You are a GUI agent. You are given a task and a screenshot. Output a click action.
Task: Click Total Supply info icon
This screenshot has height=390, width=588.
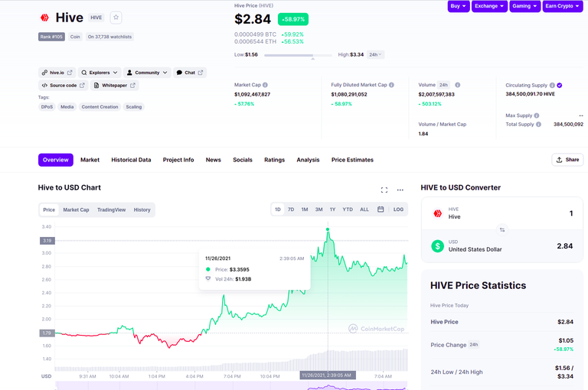click(x=538, y=125)
